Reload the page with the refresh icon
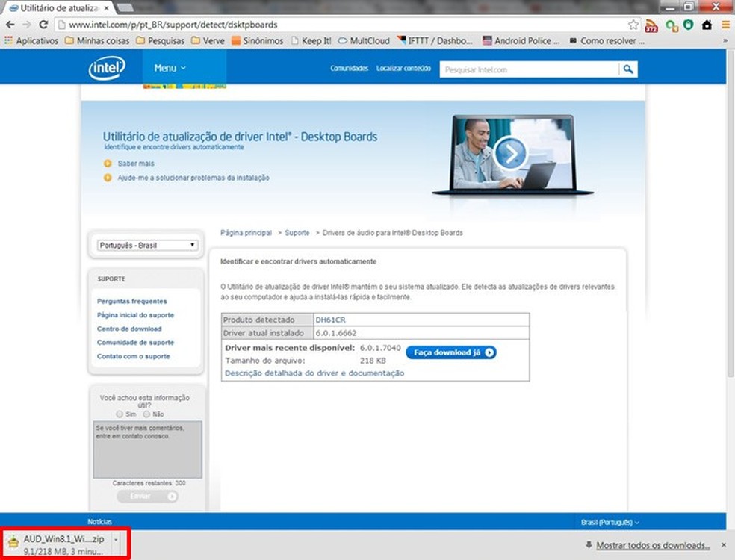Screen dimensions: 735x560 pyautogui.click(x=43, y=25)
